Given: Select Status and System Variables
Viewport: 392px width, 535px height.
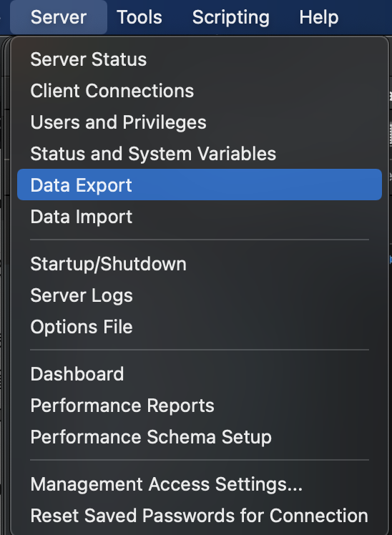Looking at the screenshot, I should [x=200, y=154].
